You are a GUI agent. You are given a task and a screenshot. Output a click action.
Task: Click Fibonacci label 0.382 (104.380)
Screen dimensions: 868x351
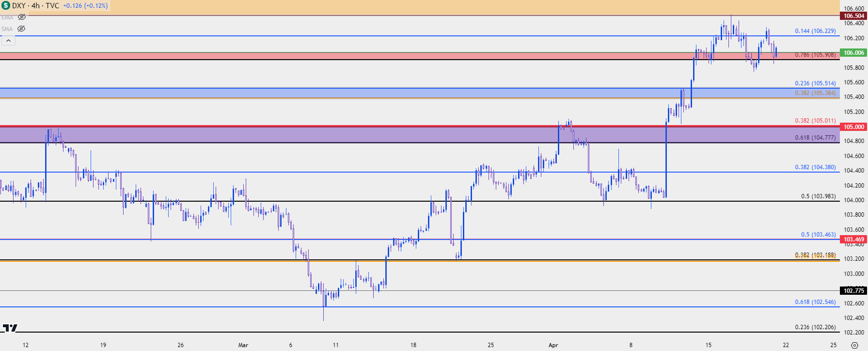pyautogui.click(x=815, y=167)
